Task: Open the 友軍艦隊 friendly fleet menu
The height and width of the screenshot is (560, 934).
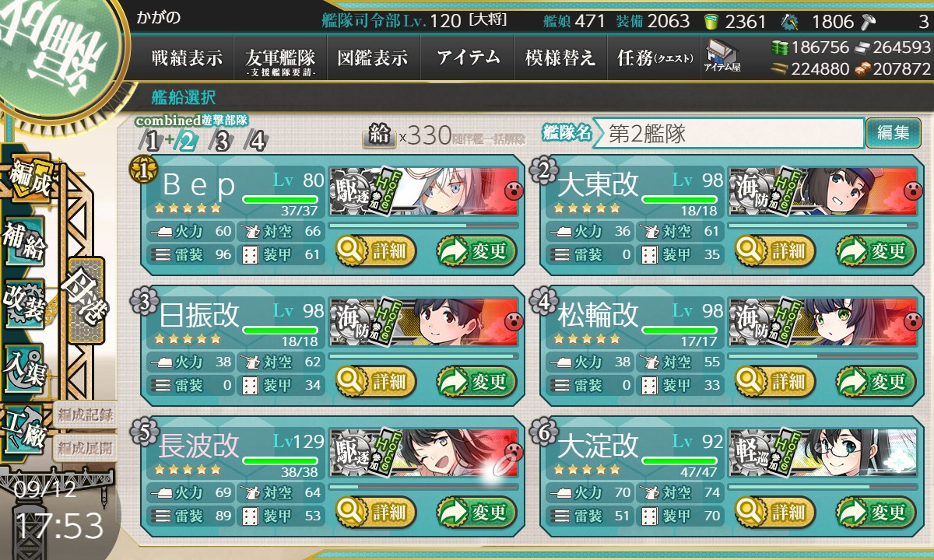Action: pyautogui.click(x=280, y=58)
